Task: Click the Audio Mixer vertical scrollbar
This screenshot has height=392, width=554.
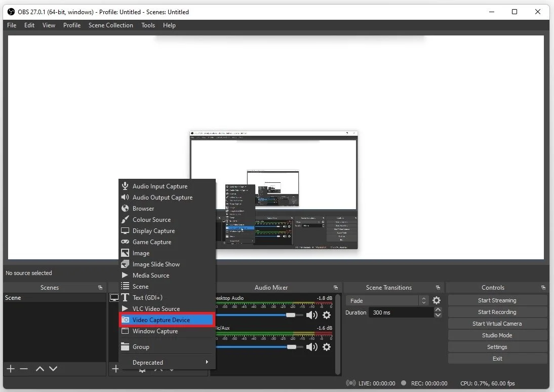Action: pyautogui.click(x=338, y=334)
